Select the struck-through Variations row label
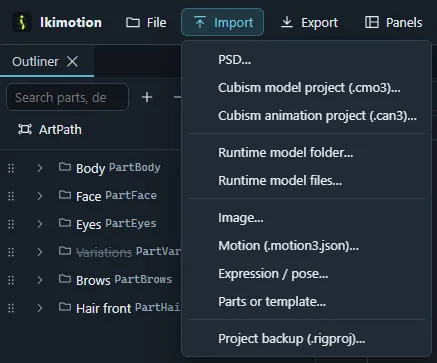The width and height of the screenshot is (437, 363). pyautogui.click(x=104, y=253)
